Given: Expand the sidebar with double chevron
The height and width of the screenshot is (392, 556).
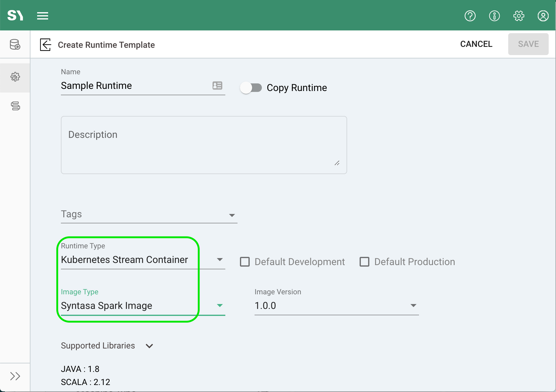Looking at the screenshot, I should tap(15, 376).
